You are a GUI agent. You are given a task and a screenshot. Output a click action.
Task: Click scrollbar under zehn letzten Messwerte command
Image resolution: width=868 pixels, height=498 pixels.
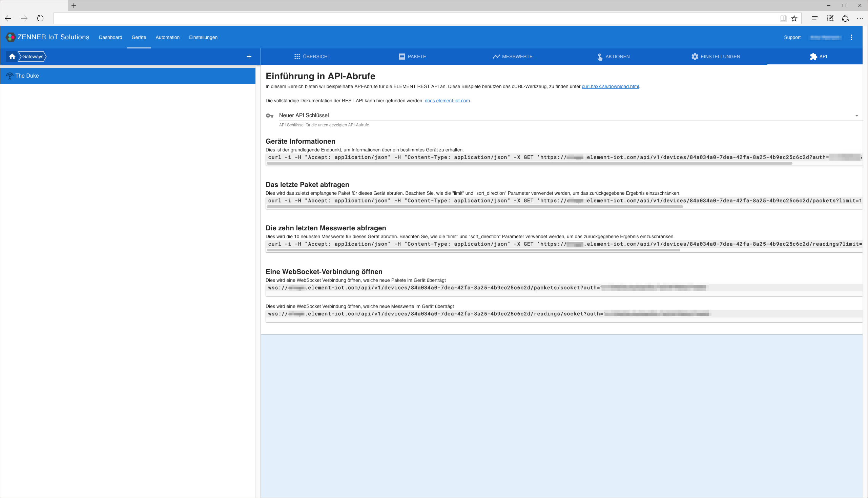[x=473, y=250]
